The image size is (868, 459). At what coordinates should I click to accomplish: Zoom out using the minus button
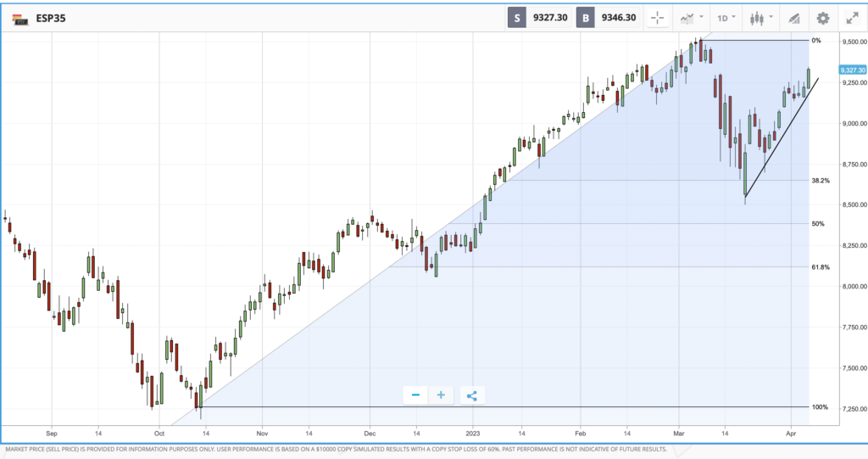coord(415,395)
